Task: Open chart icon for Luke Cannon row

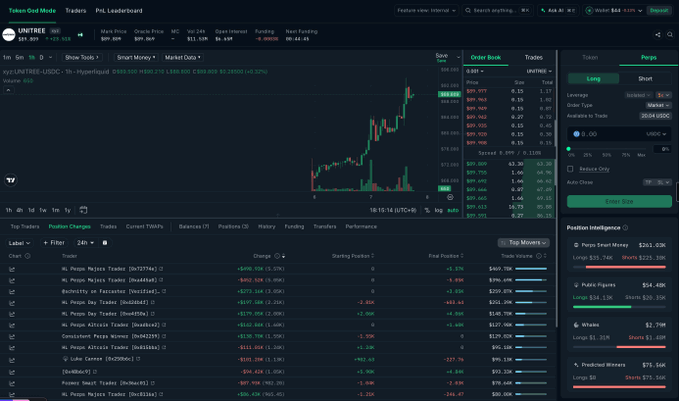Action: click(12, 360)
